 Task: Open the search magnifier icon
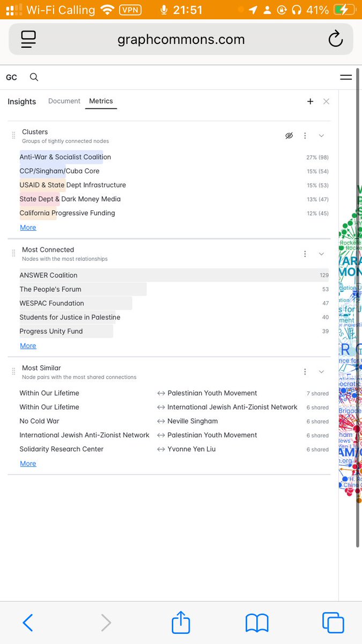pyautogui.click(x=34, y=77)
